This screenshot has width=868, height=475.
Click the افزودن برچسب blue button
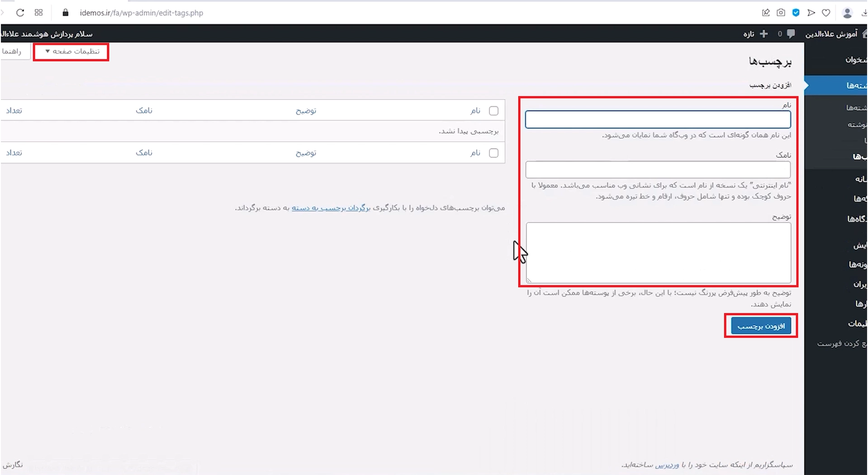[x=761, y=326]
